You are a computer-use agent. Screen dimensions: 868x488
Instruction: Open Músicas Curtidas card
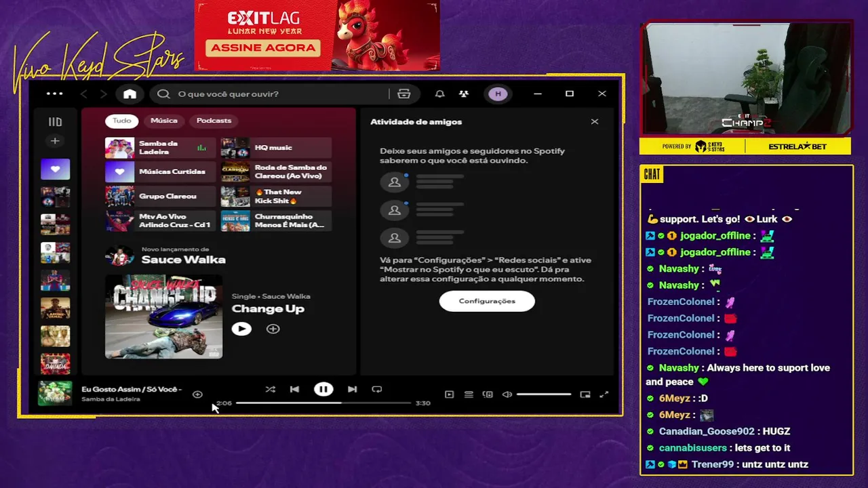pos(160,171)
